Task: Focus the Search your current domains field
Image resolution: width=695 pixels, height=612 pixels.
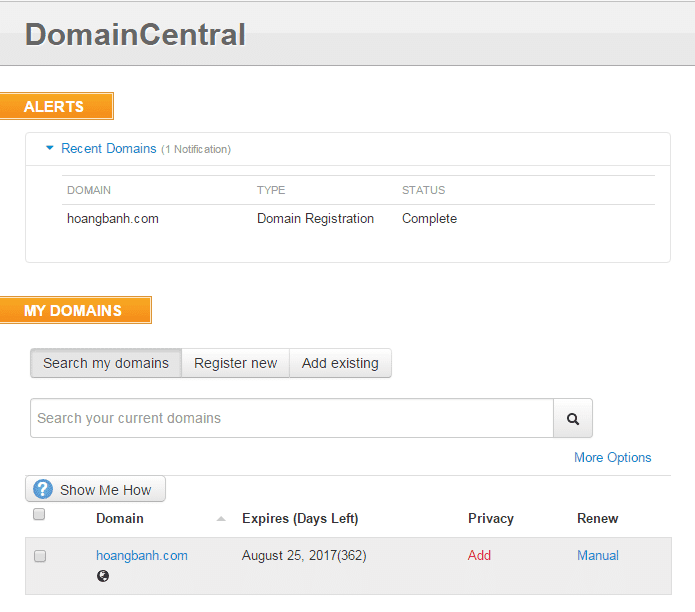Action: [292, 418]
